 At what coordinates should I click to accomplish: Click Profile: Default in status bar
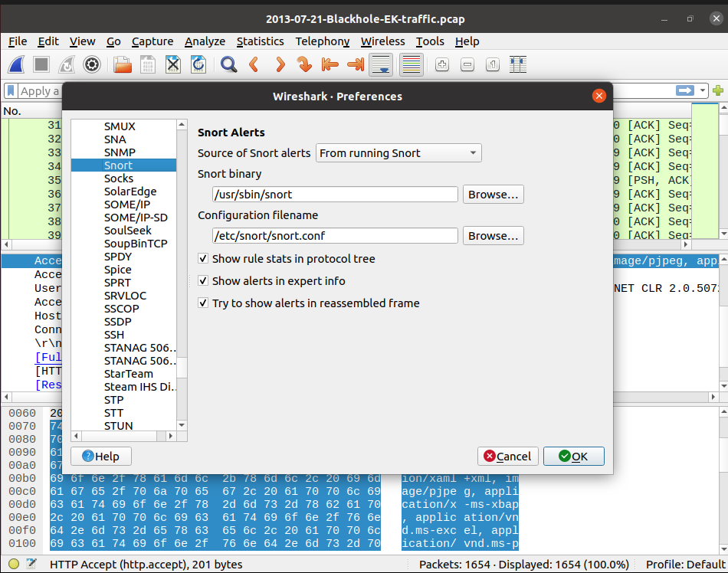pyautogui.click(x=685, y=564)
